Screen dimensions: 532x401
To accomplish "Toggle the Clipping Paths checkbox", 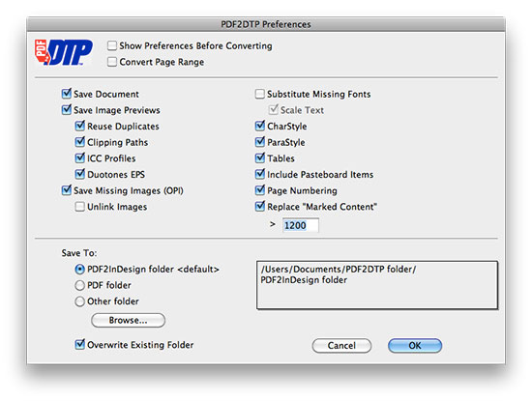I will tap(80, 142).
